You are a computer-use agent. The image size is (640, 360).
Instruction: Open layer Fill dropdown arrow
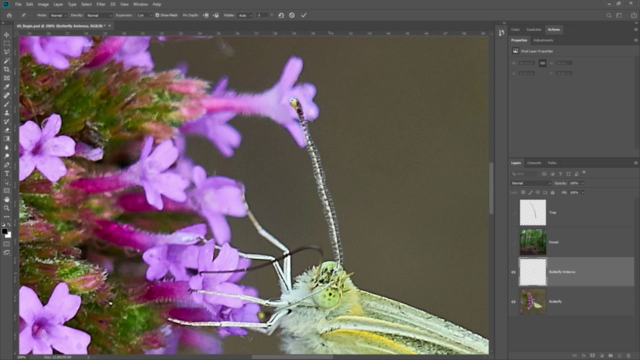pyautogui.click(x=582, y=192)
